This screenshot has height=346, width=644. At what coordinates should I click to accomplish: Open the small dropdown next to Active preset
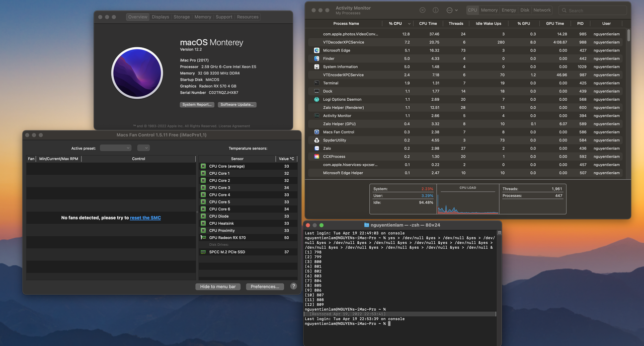pyautogui.click(x=143, y=148)
